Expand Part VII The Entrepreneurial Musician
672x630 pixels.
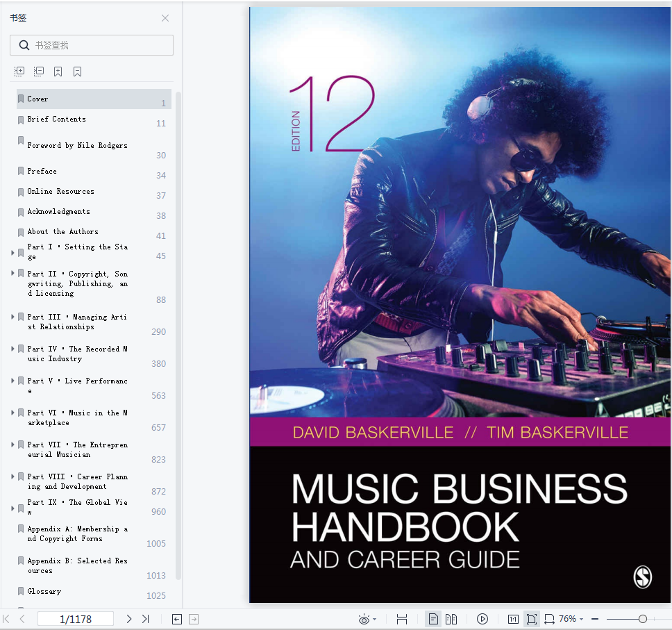coord(13,445)
